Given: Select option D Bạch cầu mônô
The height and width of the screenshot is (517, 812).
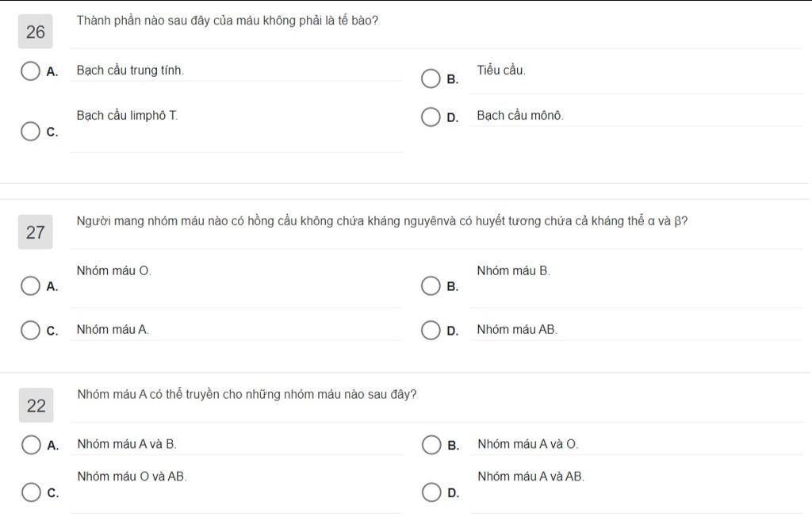Looking at the screenshot, I should click(431, 117).
